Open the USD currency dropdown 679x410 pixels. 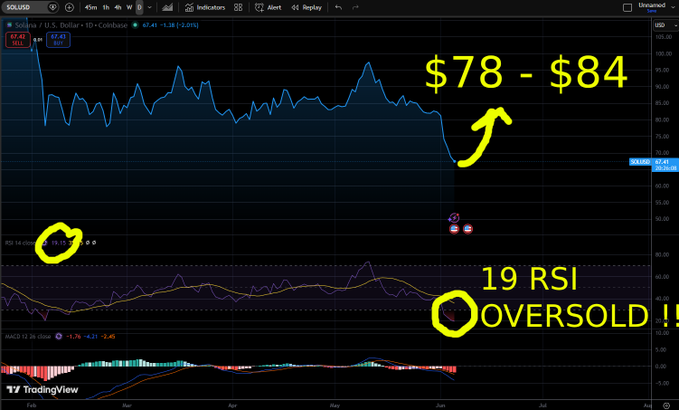tap(665, 25)
